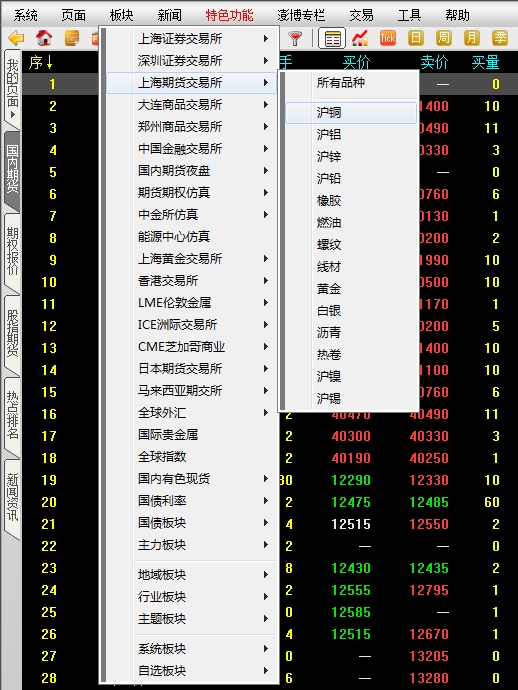Open the chart analysis icon
Viewport: 518px width, 690px height.
[x=360, y=39]
